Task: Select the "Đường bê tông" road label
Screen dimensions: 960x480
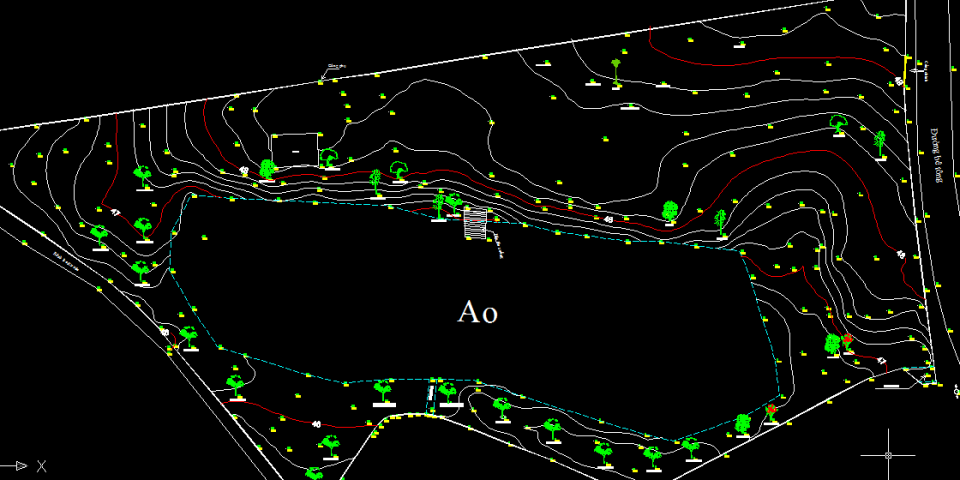Action: [938, 152]
